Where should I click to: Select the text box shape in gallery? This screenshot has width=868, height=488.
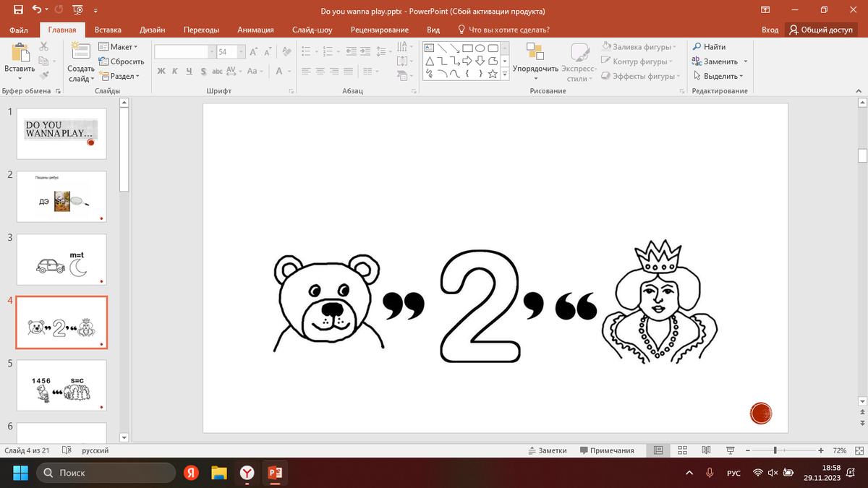point(430,48)
